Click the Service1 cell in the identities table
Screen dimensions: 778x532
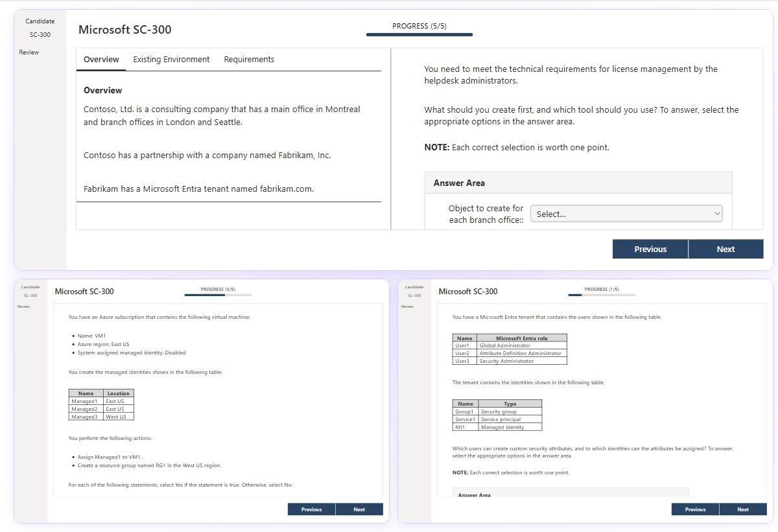(466, 419)
